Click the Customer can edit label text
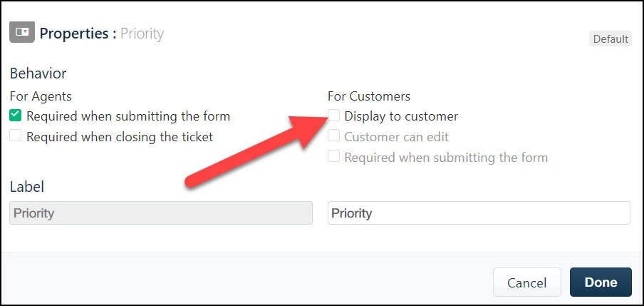The width and height of the screenshot is (644, 306). (x=396, y=136)
